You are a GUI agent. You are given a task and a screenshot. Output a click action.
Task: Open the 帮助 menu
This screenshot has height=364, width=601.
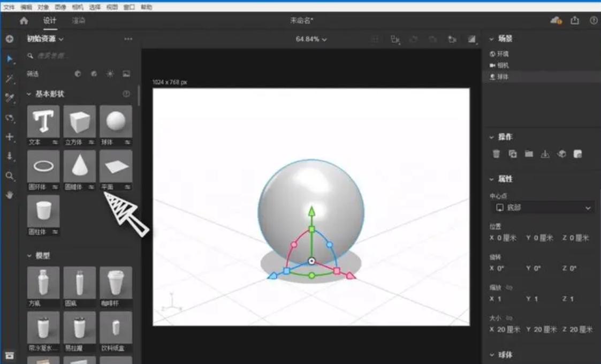[x=146, y=7]
